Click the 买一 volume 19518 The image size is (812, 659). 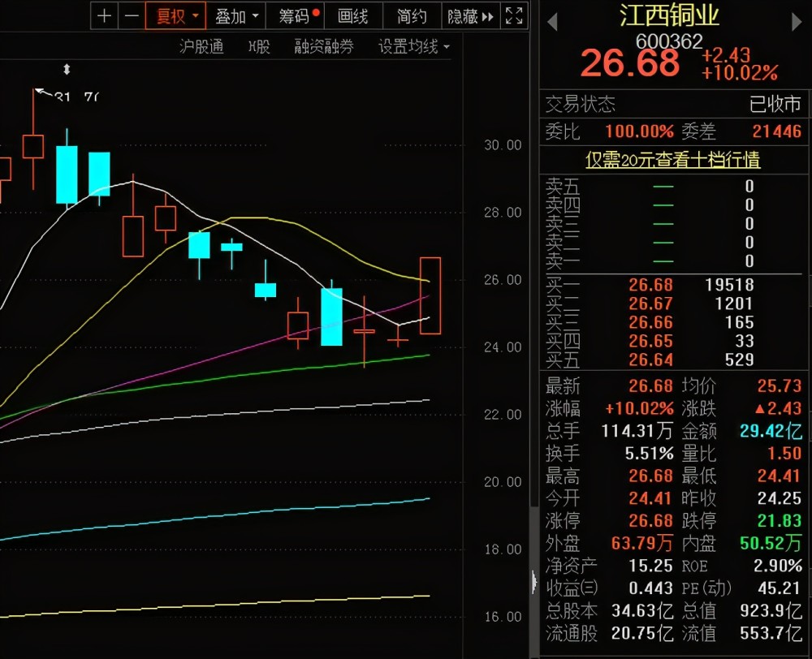[729, 285]
